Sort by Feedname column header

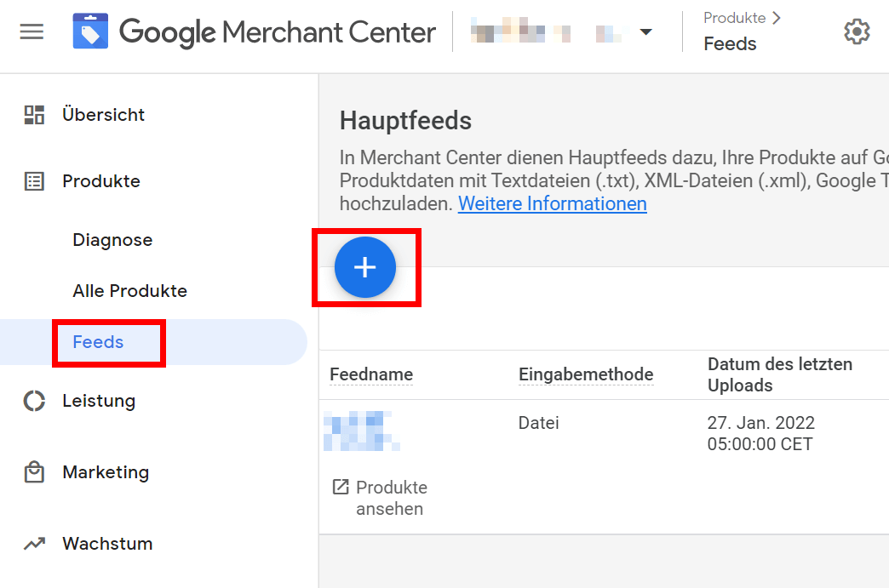pos(371,374)
